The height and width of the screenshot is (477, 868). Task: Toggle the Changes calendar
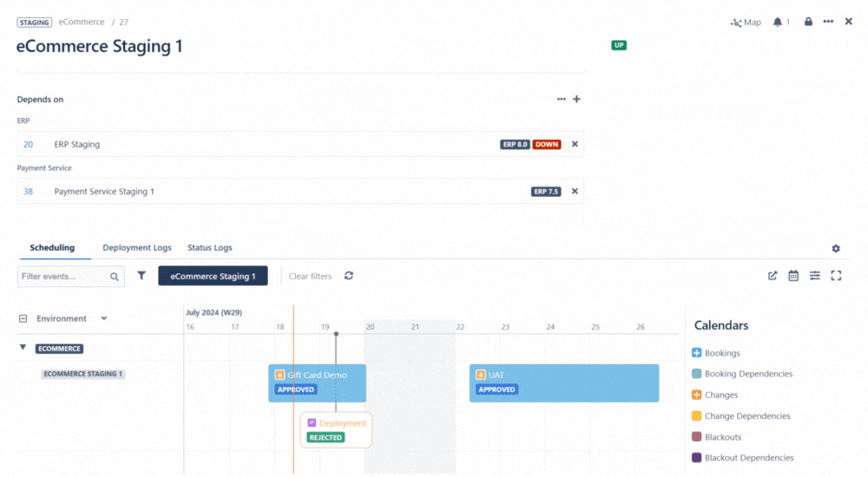(x=696, y=395)
